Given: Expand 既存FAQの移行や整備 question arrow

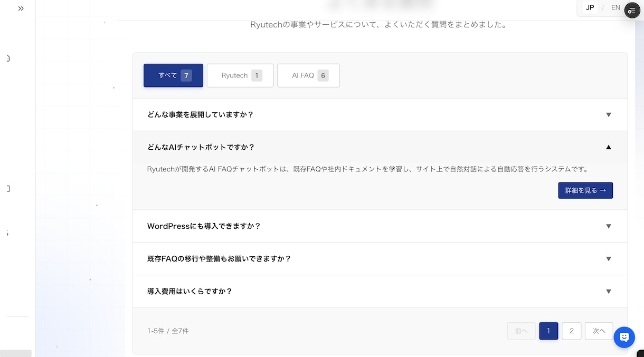Looking at the screenshot, I should [609, 259].
